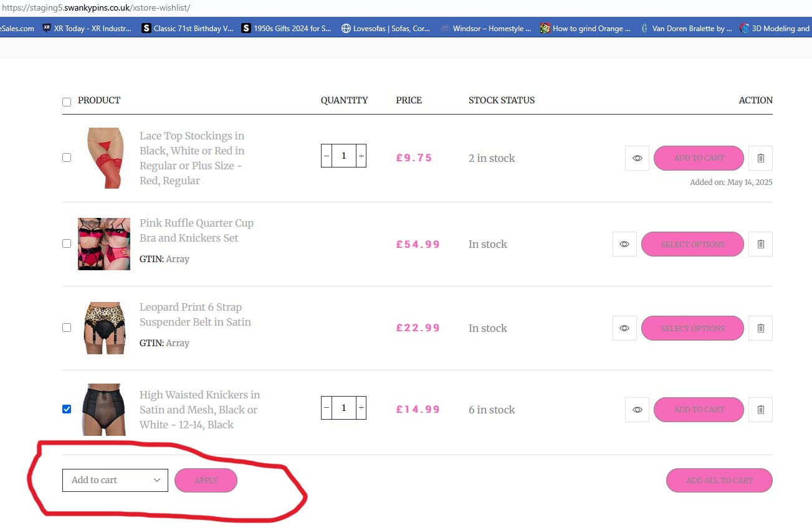The width and height of the screenshot is (812, 528).
Task: Click Leopard Print Suspender Belt thumbnail
Action: click(x=105, y=328)
